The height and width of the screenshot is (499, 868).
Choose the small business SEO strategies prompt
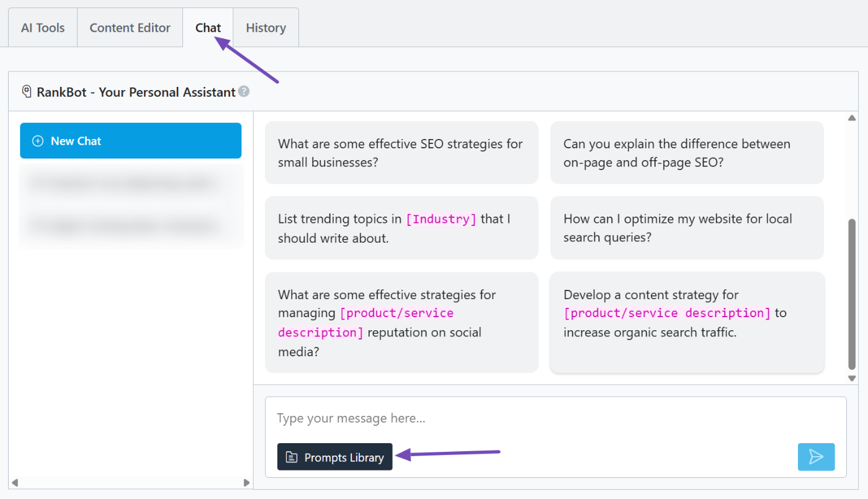(401, 153)
